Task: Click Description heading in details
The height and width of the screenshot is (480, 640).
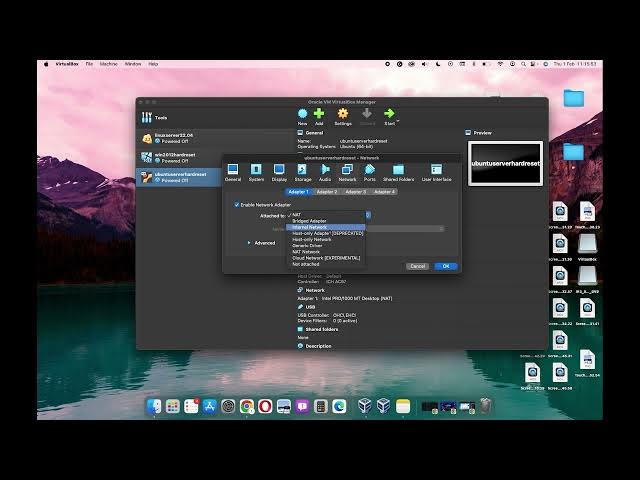Action: [x=318, y=346]
